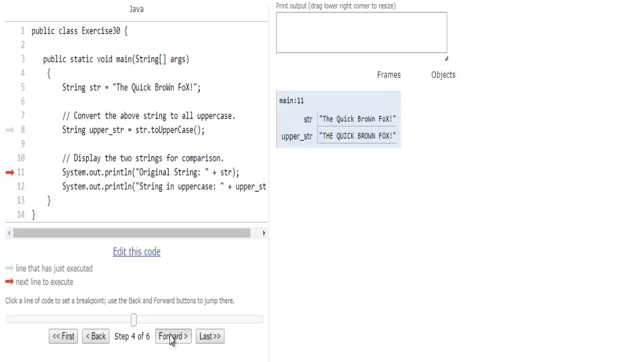Click the code pane horizontal scrollbar track
The height and width of the screenshot is (362, 644).
click(132, 233)
